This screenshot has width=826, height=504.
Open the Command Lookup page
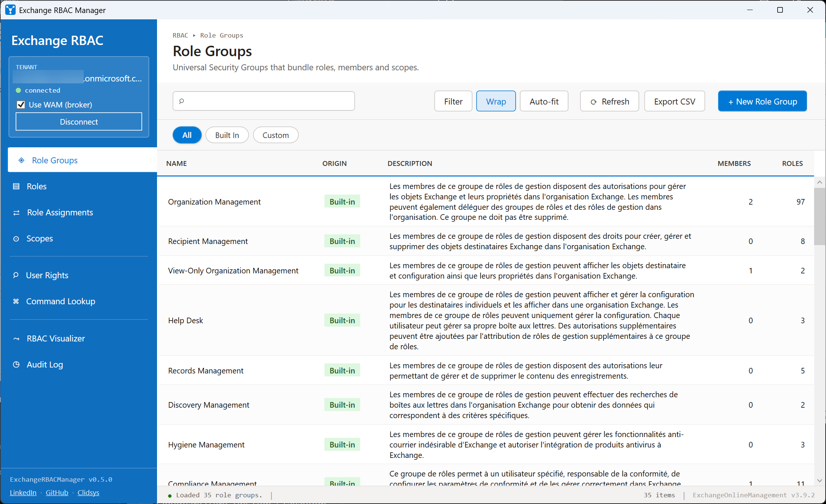point(79,301)
